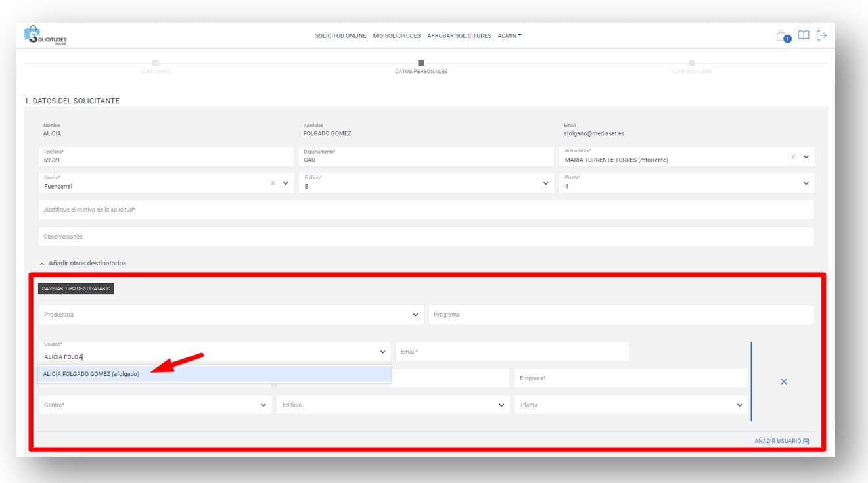This screenshot has width=868, height=483.
Task: Click the Observaciones text field
Action: tap(426, 237)
